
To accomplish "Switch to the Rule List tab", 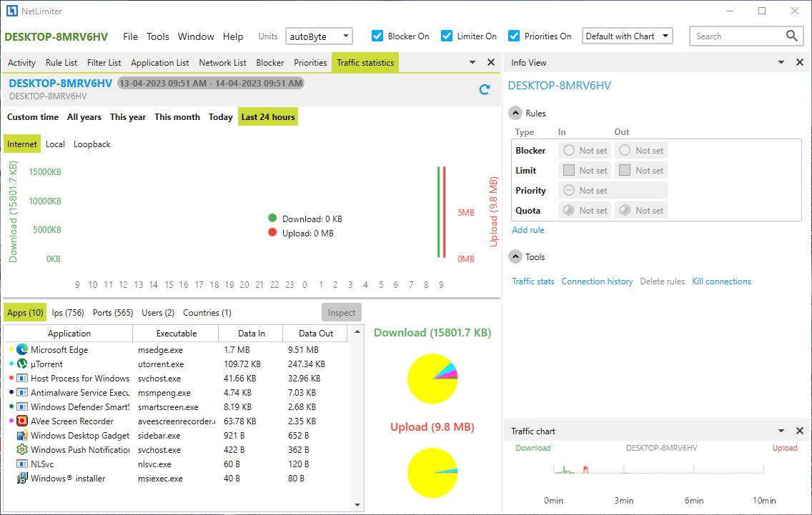I will (x=61, y=63).
